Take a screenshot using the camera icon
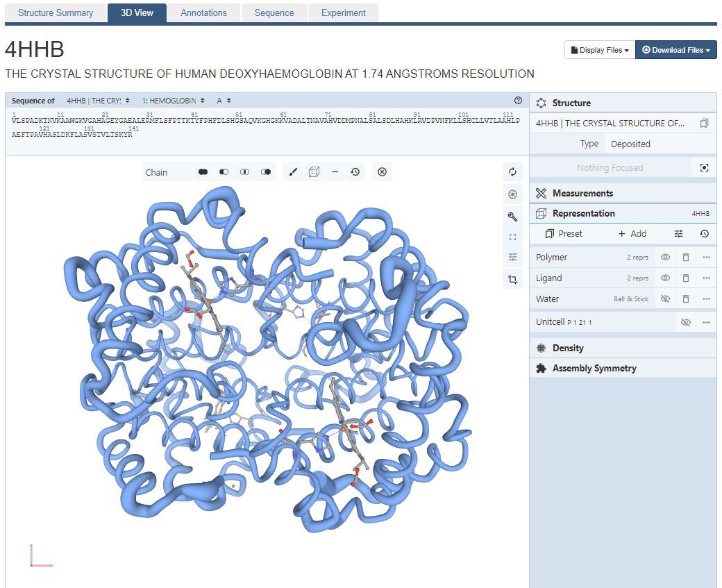Screen dimensions: 722x588 [513, 195]
